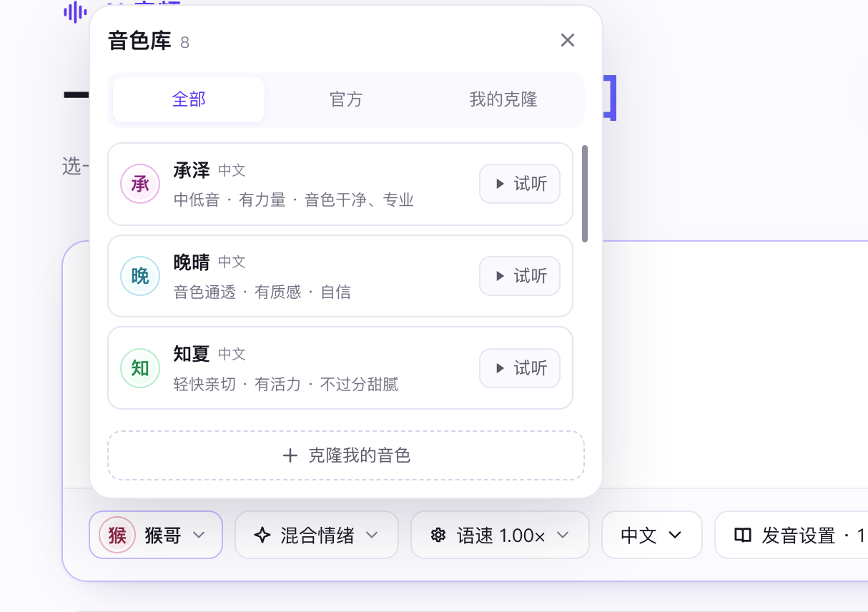Image resolution: width=868 pixels, height=612 pixels.
Task: Click the book icon beside 发音设置
Action: [743, 535]
